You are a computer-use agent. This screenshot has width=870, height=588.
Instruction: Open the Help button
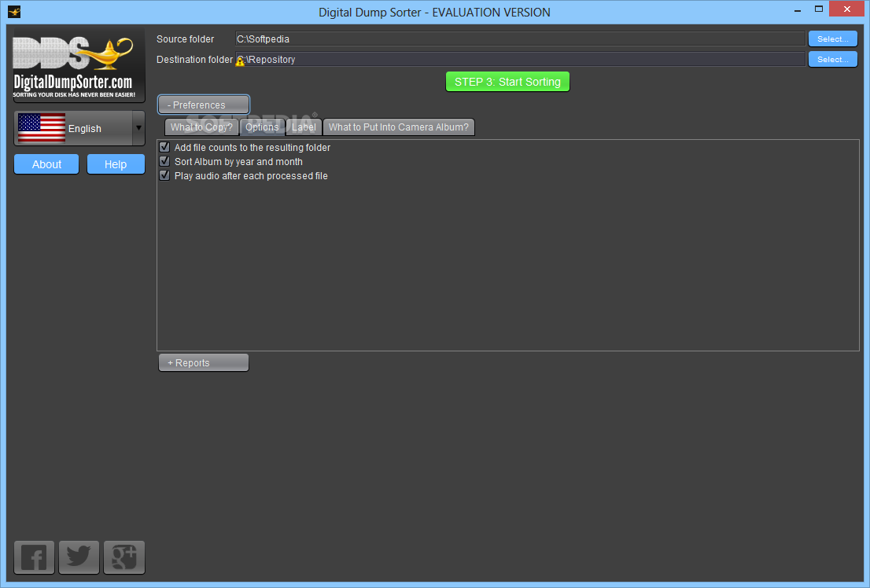116,164
